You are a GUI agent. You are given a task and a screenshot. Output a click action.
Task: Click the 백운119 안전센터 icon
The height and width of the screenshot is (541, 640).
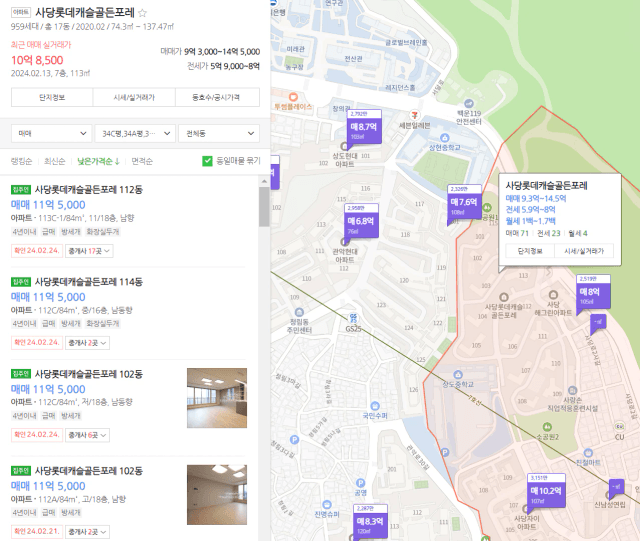coord(469,103)
